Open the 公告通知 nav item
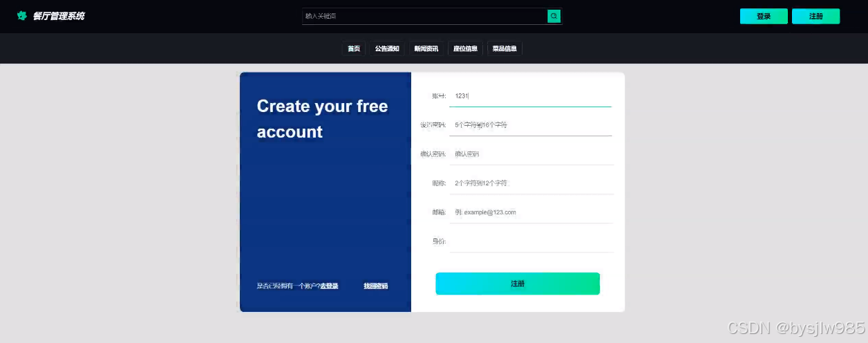This screenshot has height=343, width=868. pyautogui.click(x=387, y=48)
